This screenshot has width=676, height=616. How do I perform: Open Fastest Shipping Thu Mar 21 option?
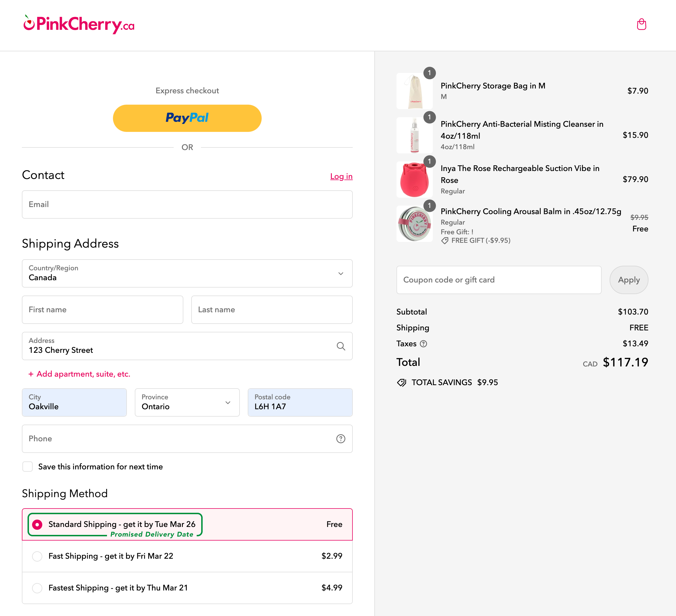(37, 587)
